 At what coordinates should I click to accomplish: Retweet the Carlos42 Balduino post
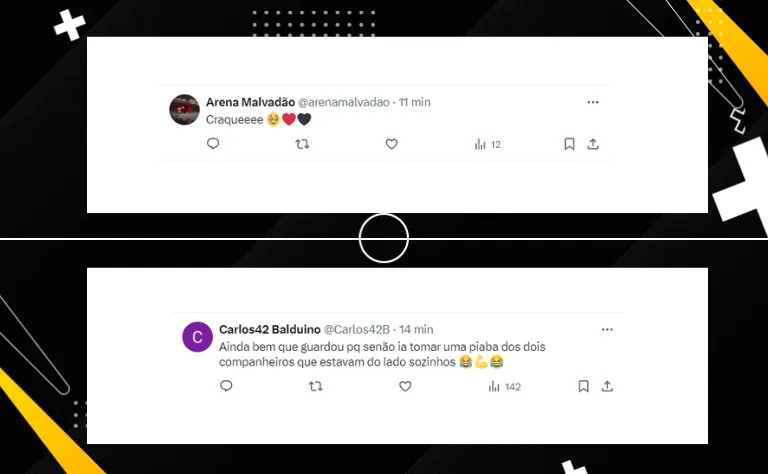click(x=316, y=386)
